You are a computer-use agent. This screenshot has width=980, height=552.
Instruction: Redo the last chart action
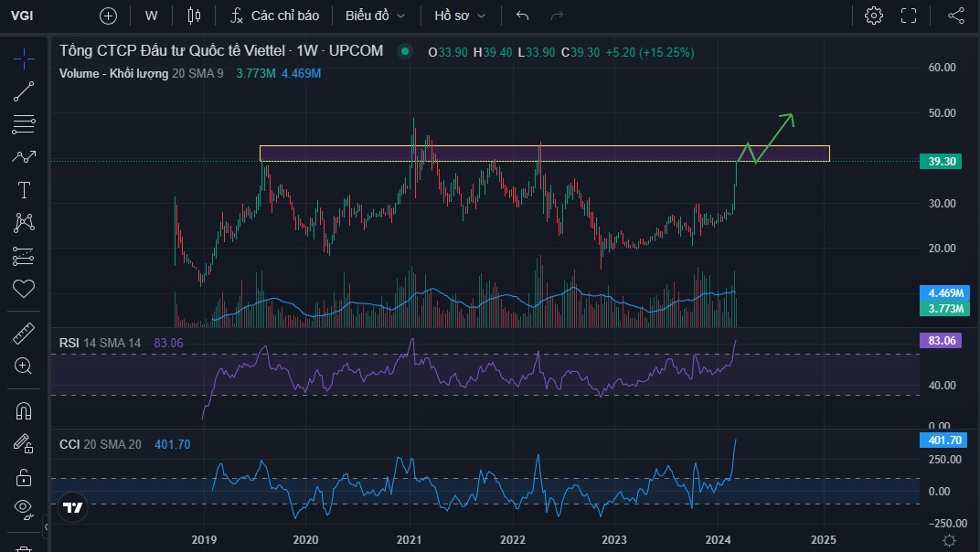click(x=557, y=16)
